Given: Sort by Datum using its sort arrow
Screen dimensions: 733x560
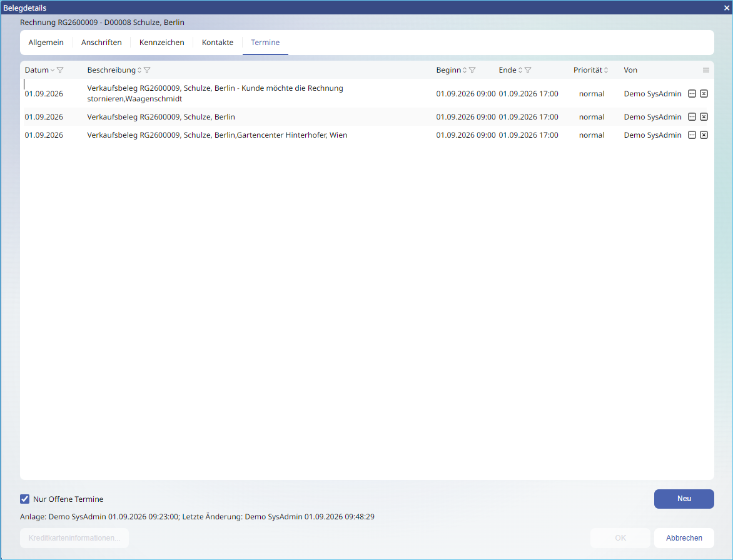Looking at the screenshot, I should [53, 70].
